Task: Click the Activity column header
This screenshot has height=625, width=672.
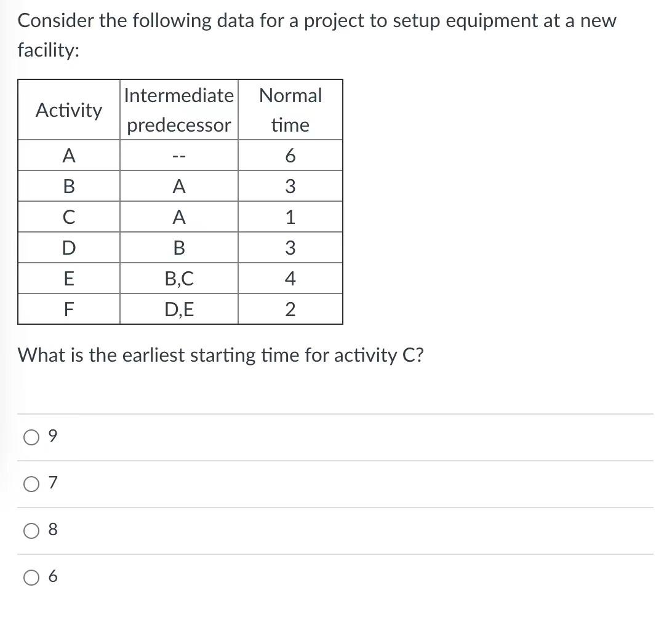Action: click(68, 111)
